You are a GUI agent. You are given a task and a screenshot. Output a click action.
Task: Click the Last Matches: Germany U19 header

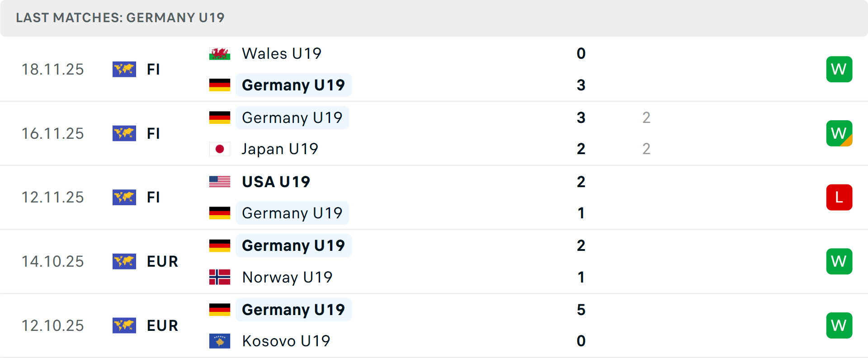[x=120, y=18]
